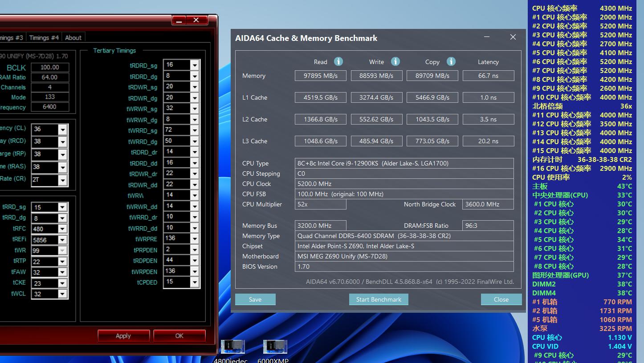Expand the tRDRD_dg dropdown
The image size is (644, 363).
[x=194, y=76]
